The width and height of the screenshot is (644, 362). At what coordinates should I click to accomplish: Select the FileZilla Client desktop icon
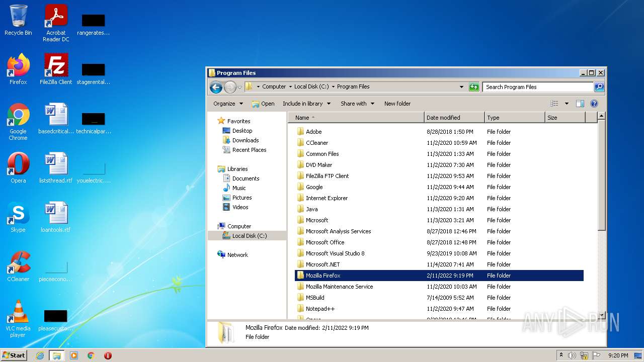coord(56,69)
